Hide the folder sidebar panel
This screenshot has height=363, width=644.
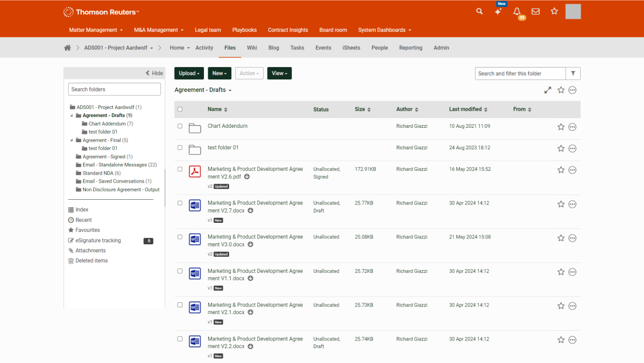(154, 73)
